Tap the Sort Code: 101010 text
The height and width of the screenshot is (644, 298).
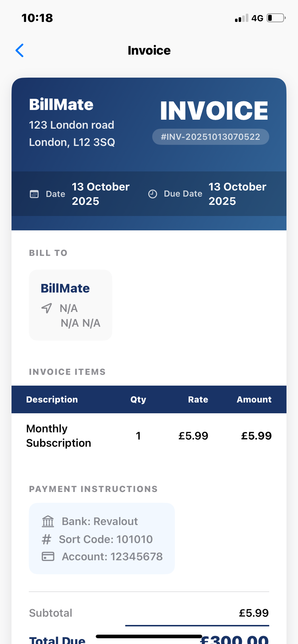pos(106,539)
